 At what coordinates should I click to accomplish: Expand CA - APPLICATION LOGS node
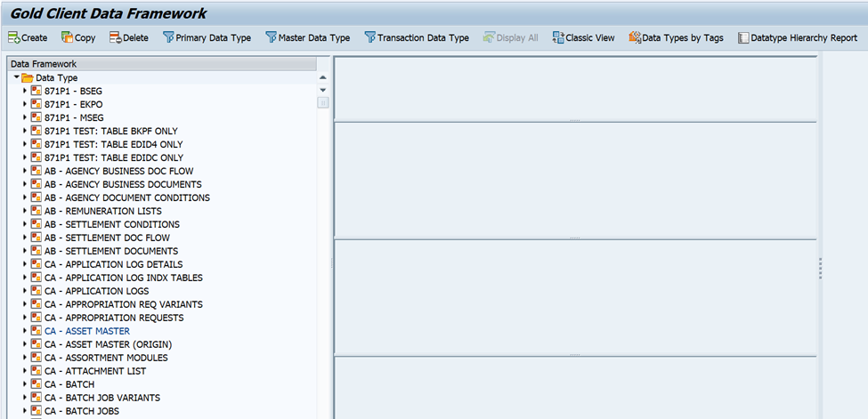pos(25,291)
